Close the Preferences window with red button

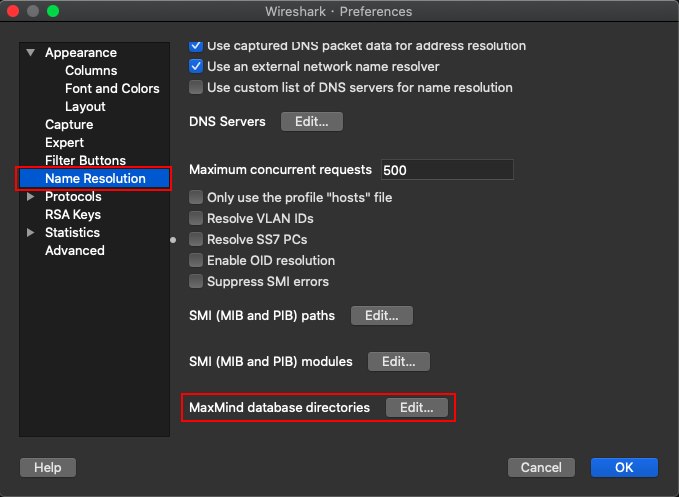(x=13, y=11)
